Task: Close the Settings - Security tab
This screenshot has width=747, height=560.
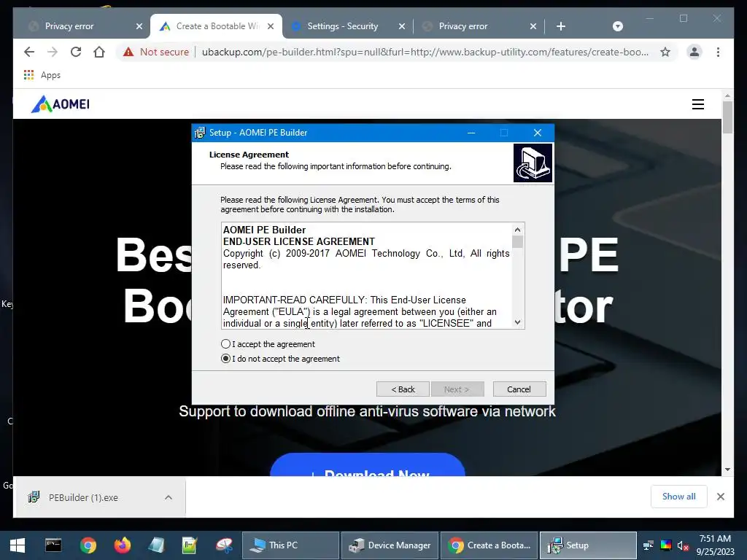Action: [x=402, y=26]
